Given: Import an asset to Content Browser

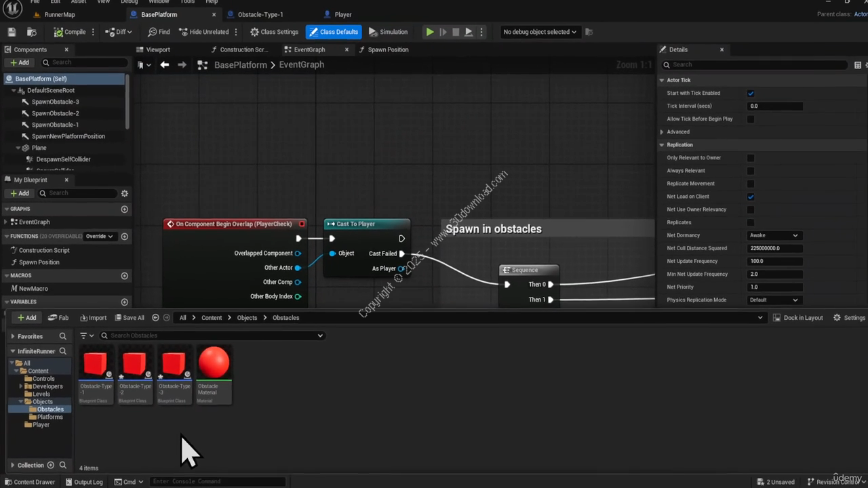Looking at the screenshot, I should 93,317.
